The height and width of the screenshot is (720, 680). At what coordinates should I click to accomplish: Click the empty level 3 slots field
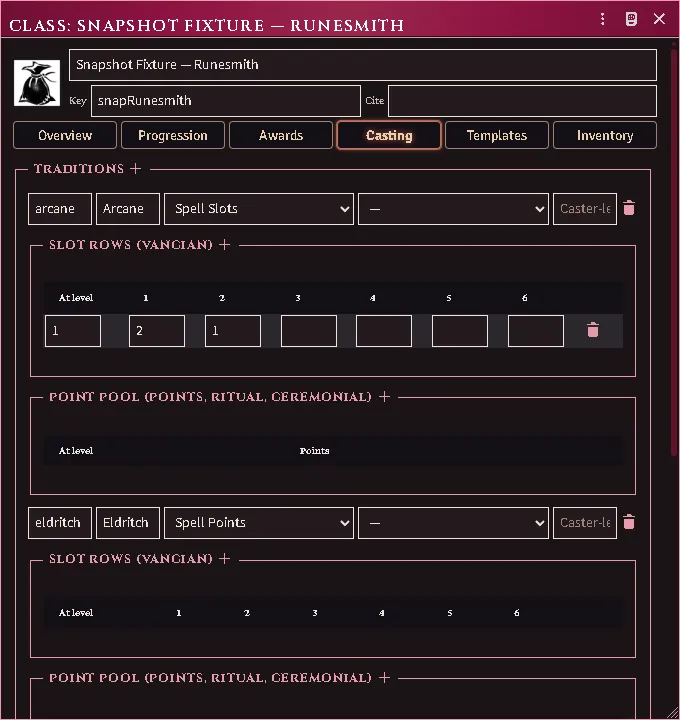309,331
